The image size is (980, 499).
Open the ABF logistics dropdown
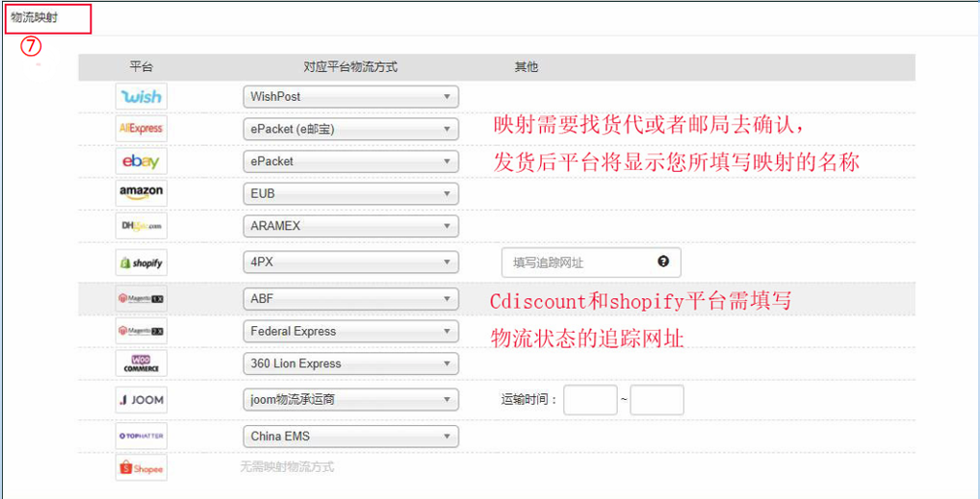351,298
